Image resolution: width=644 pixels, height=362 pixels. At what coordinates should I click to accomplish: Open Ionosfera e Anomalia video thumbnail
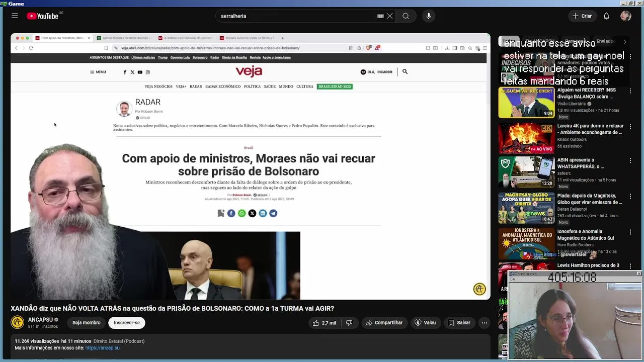pos(526,243)
